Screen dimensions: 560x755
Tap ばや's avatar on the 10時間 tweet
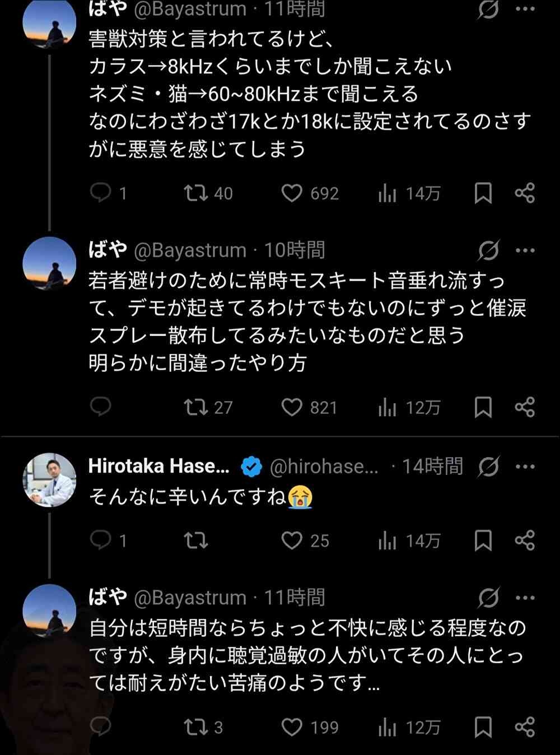point(49,264)
